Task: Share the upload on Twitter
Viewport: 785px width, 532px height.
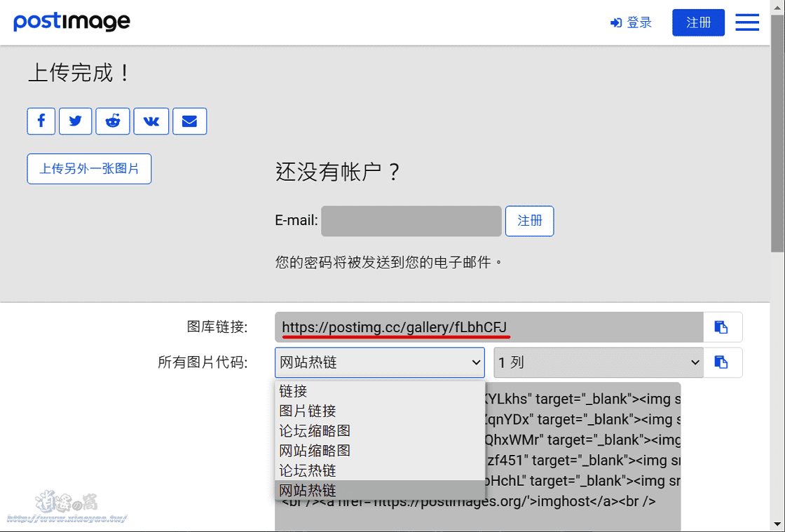Action: click(75, 121)
